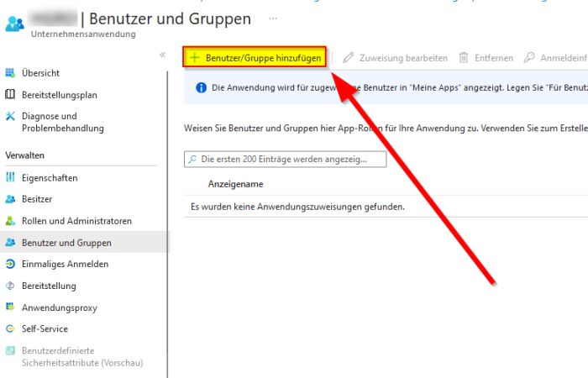
Task: Click the Self-Service icon
Action: pos(10,329)
